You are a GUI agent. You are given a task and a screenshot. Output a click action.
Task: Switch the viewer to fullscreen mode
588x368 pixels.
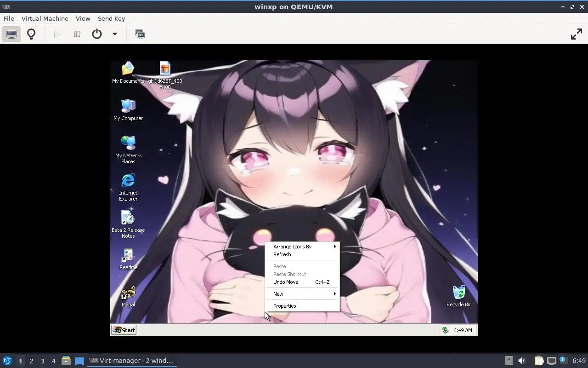tap(576, 34)
